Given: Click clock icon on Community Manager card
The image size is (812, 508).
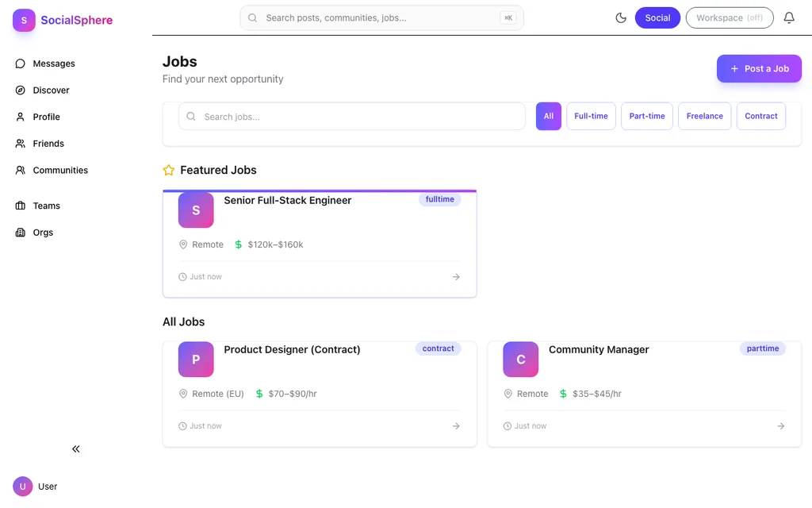Looking at the screenshot, I should (507, 426).
